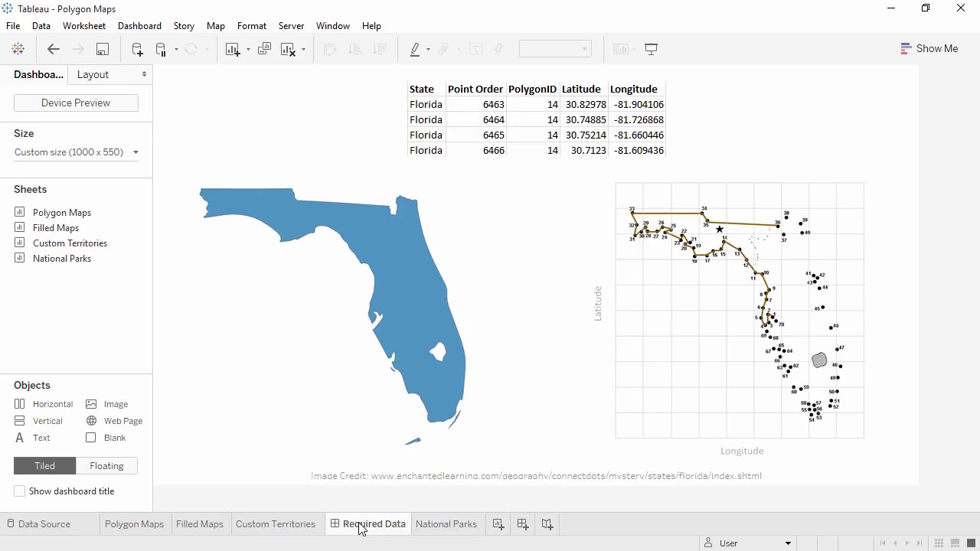The image size is (980, 551).
Task: Click the Florida connect-the-dots image
Action: (x=740, y=311)
